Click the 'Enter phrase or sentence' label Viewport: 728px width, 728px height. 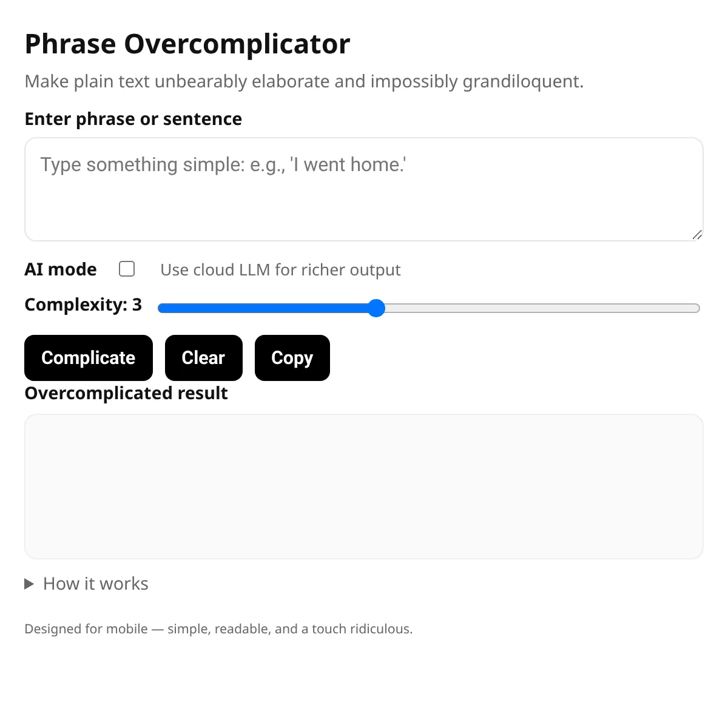pos(133,119)
